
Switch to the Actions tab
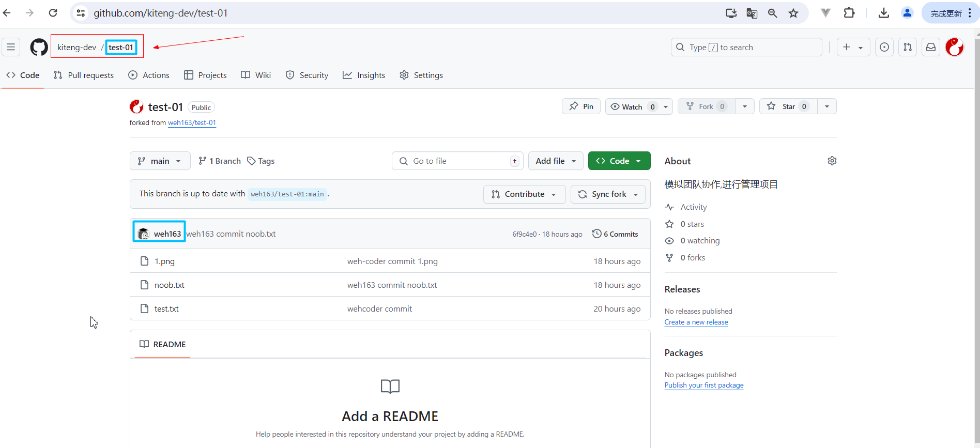click(149, 75)
